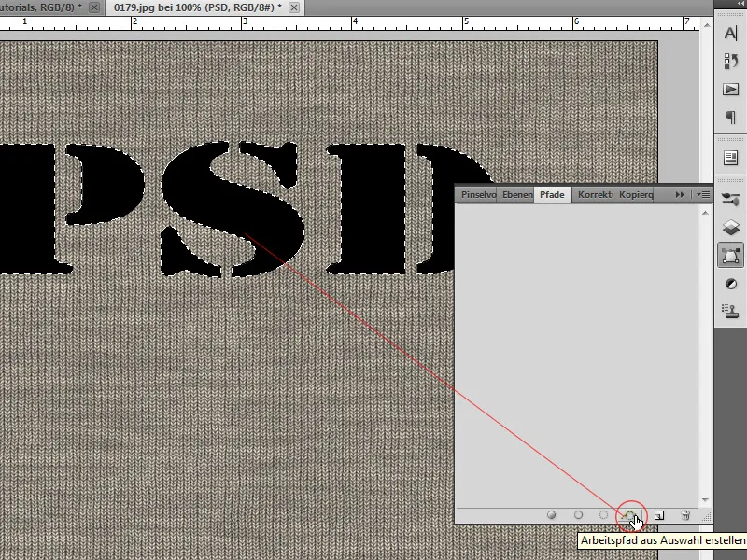Close the utorials document tab
Viewport: 747px width, 560px height.
coord(94,7)
